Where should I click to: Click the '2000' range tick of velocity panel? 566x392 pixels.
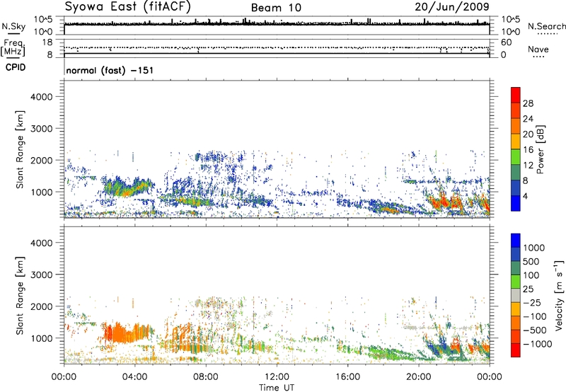click(41, 306)
